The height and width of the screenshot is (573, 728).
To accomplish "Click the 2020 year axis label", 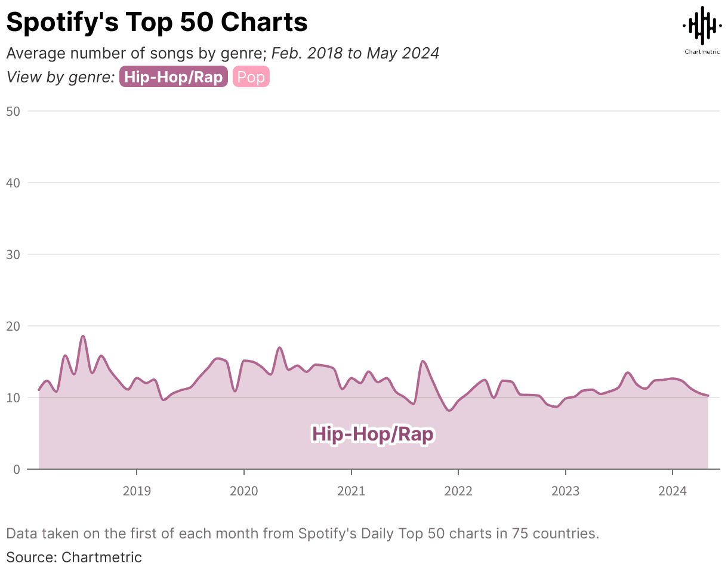I will 244,491.
